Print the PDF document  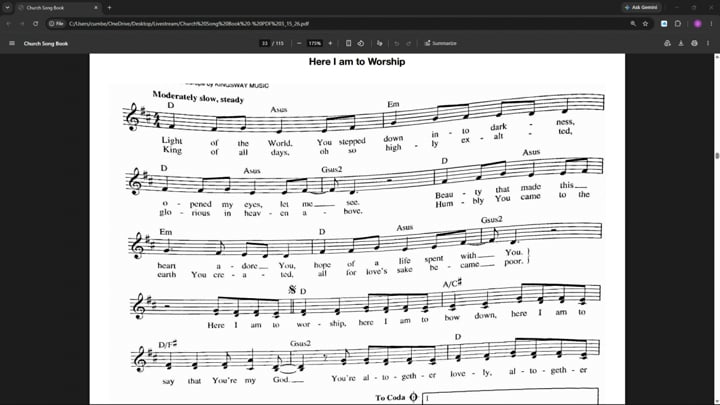(694, 43)
